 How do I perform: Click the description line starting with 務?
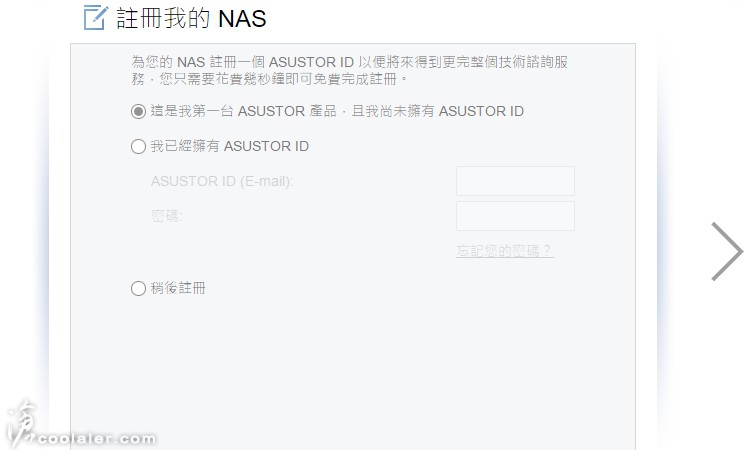tap(269, 78)
